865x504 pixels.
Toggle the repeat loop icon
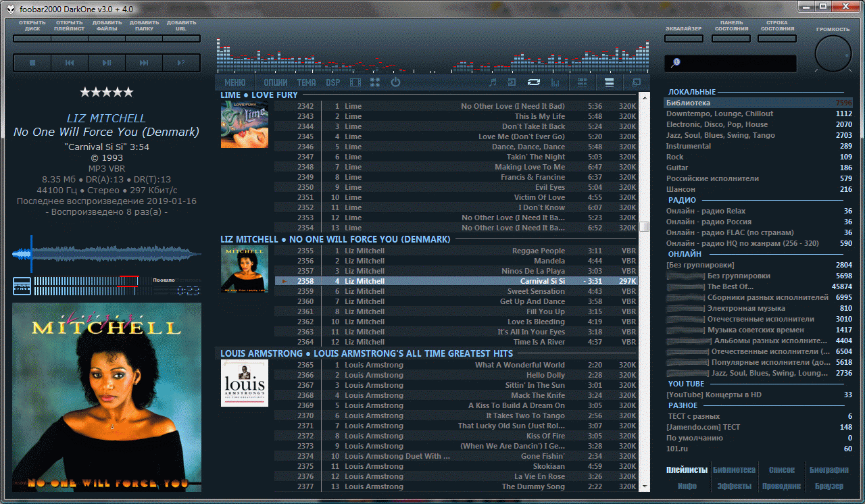pyautogui.click(x=534, y=82)
